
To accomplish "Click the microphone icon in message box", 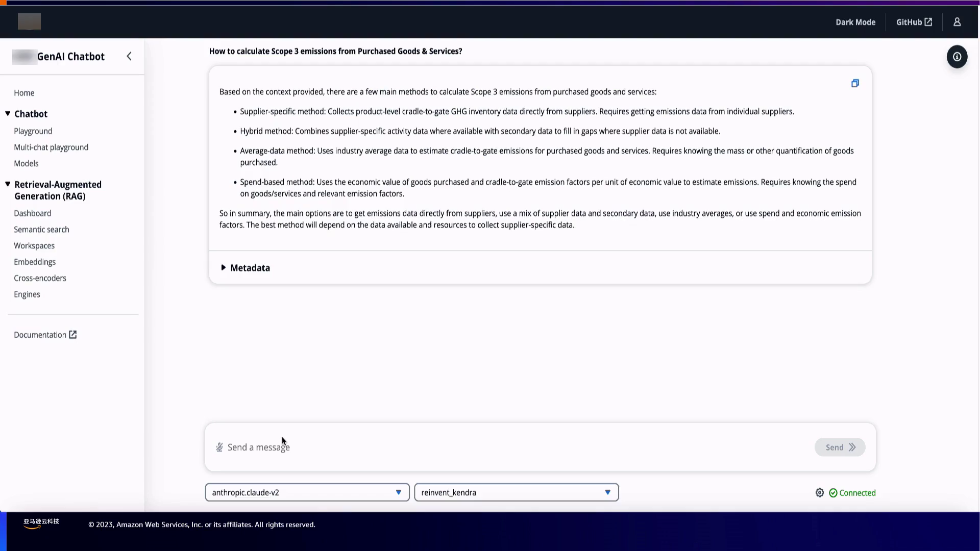I will coord(219,447).
